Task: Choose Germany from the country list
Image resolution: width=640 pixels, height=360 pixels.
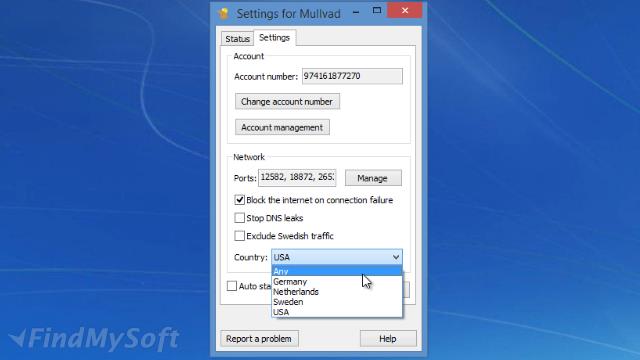Action: [337, 282]
